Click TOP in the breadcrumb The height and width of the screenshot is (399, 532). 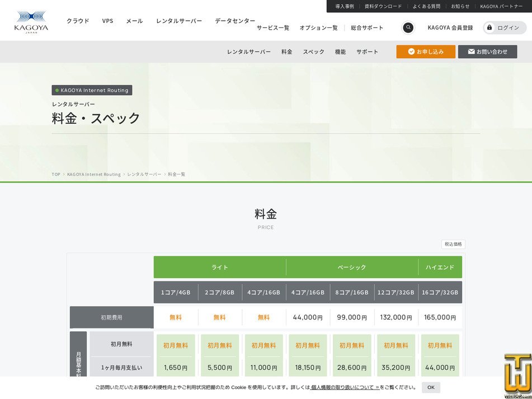[56, 175]
